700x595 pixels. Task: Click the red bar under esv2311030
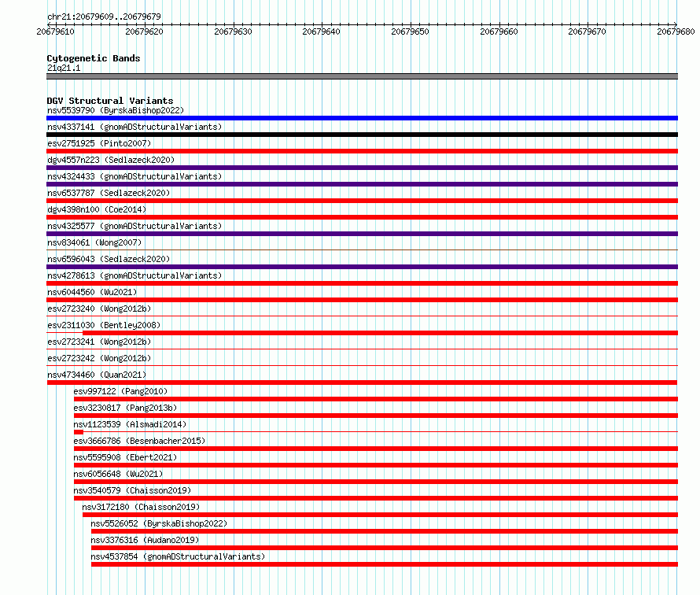381,333
